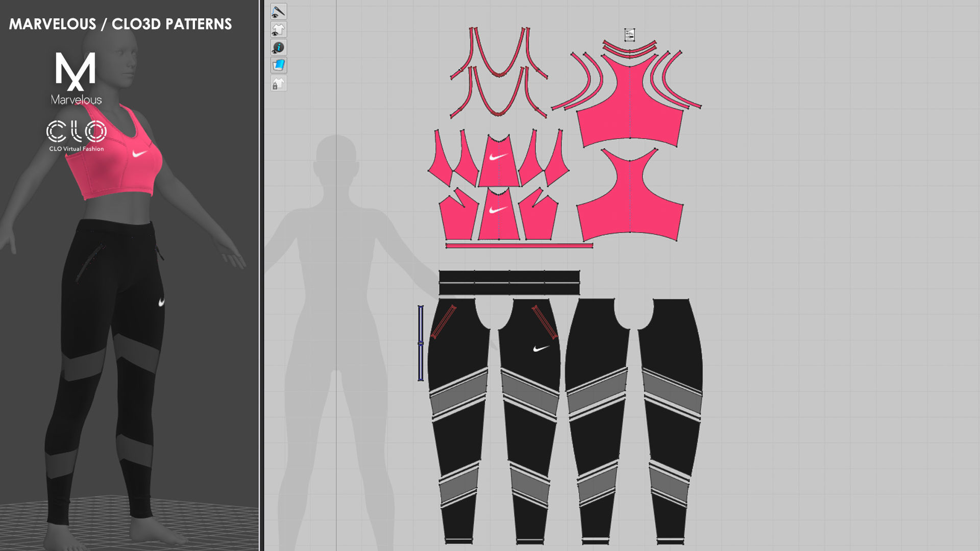Image resolution: width=980 pixels, height=551 pixels.
Task: Select the lower pink racerback pattern piece
Action: click(630, 196)
